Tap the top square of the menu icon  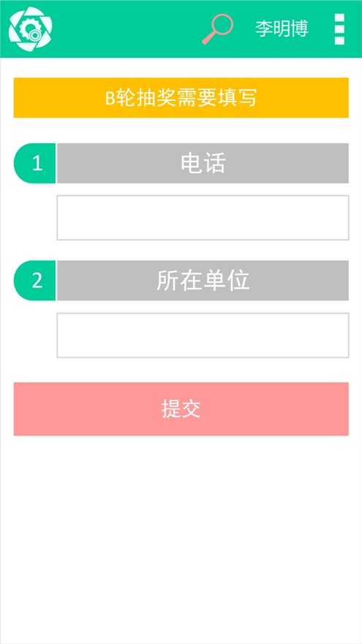(x=339, y=18)
